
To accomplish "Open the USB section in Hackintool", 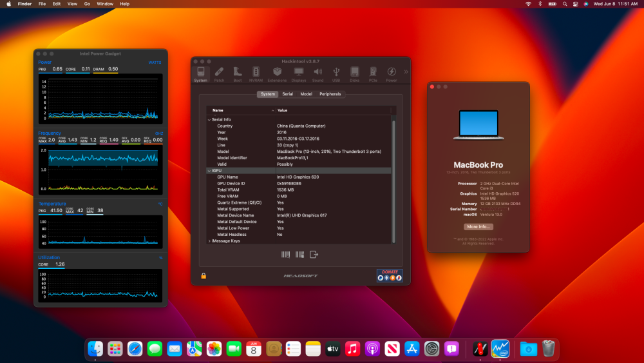I will pos(336,74).
